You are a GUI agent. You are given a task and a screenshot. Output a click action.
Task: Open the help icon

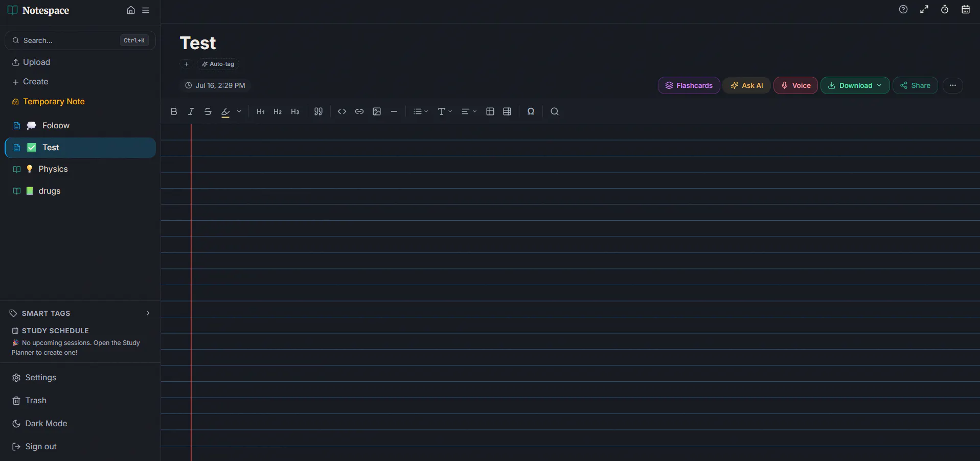tap(903, 9)
